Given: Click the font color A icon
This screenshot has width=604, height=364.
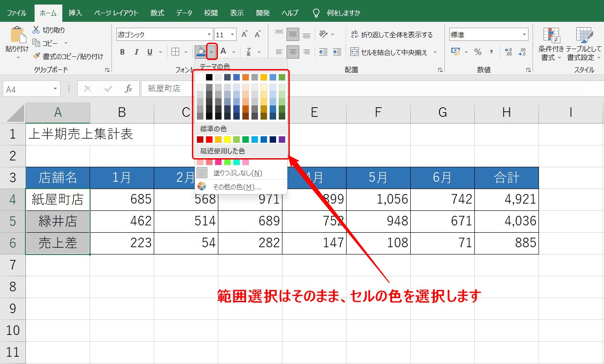Looking at the screenshot, I should click(x=223, y=52).
